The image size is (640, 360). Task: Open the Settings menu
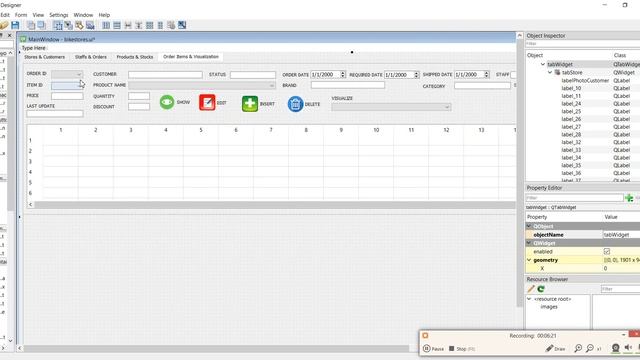(x=58, y=15)
